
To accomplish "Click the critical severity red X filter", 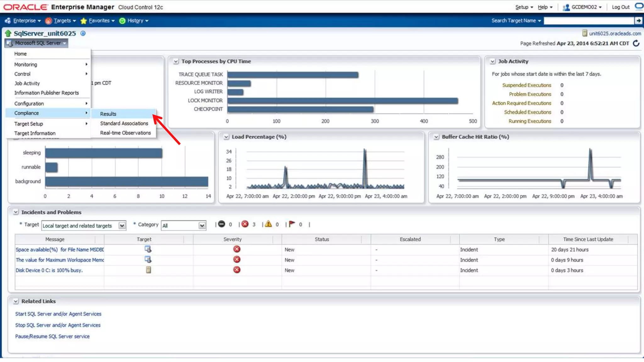I will [x=245, y=224].
